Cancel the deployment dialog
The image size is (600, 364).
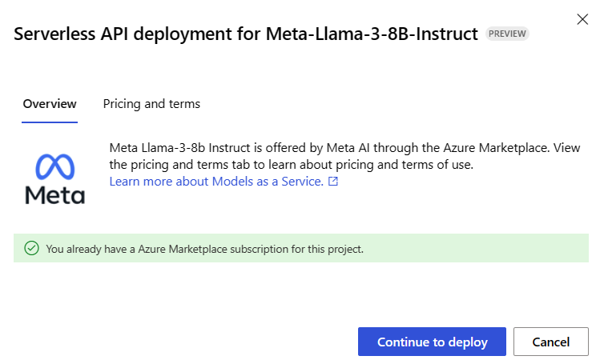[550, 342]
